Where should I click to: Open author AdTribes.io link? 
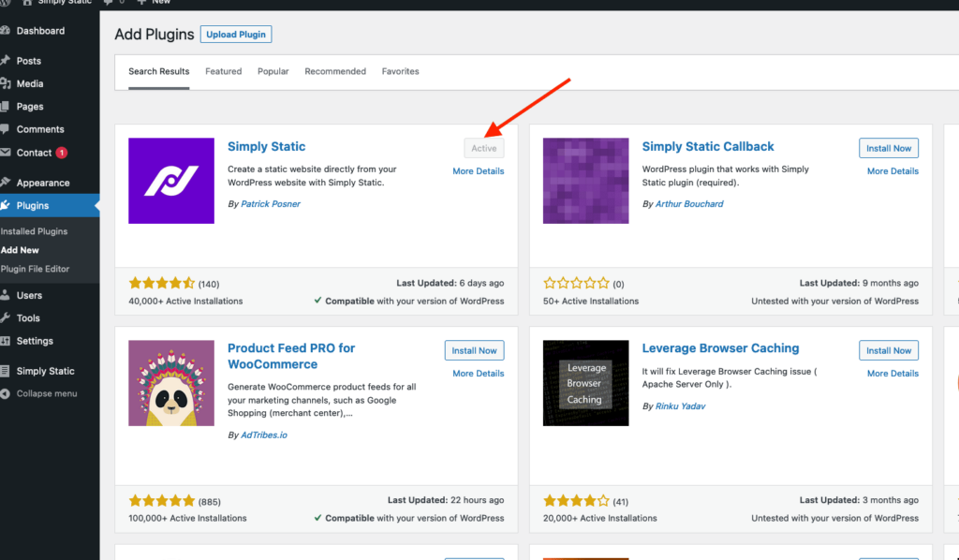[263, 435]
